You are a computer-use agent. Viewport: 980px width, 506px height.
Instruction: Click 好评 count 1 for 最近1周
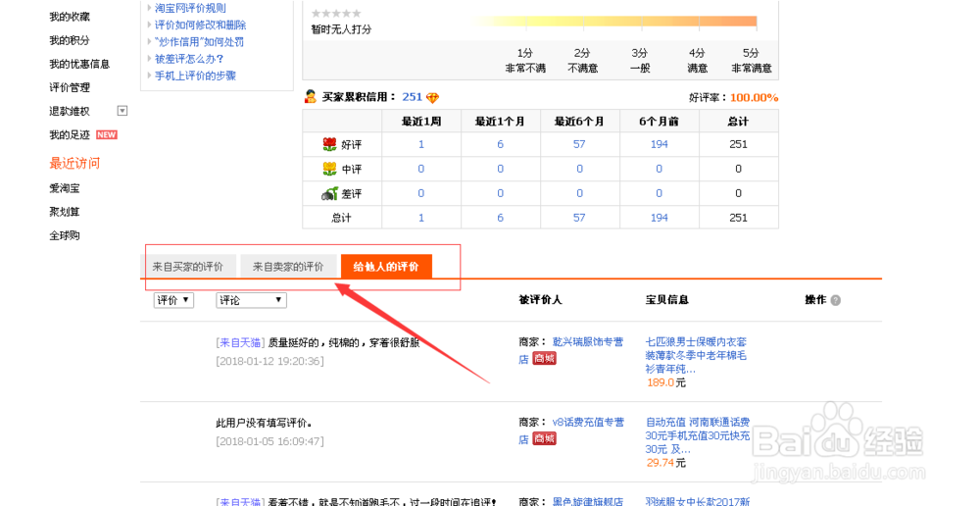tap(421, 144)
